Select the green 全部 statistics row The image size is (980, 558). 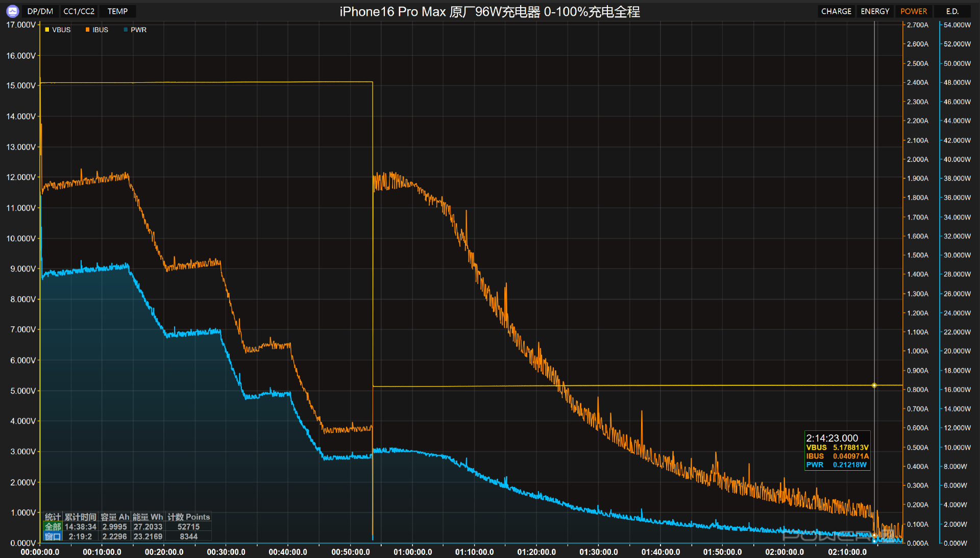pyautogui.click(x=53, y=526)
